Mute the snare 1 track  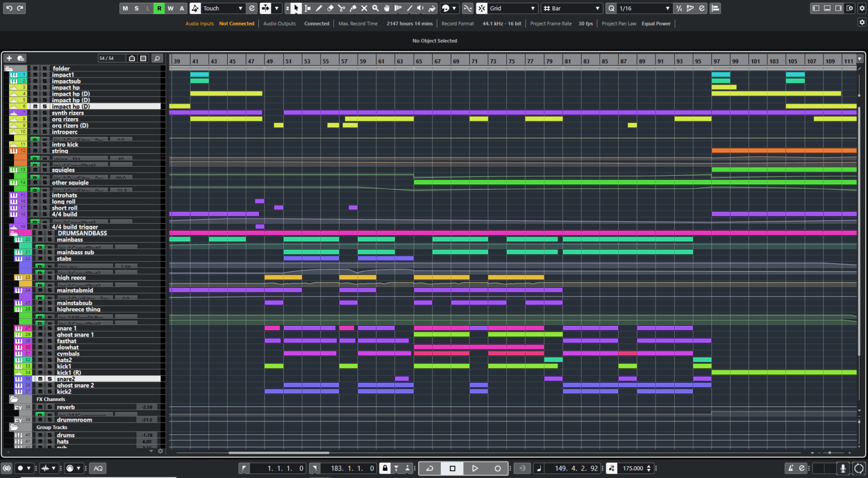coord(40,328)
